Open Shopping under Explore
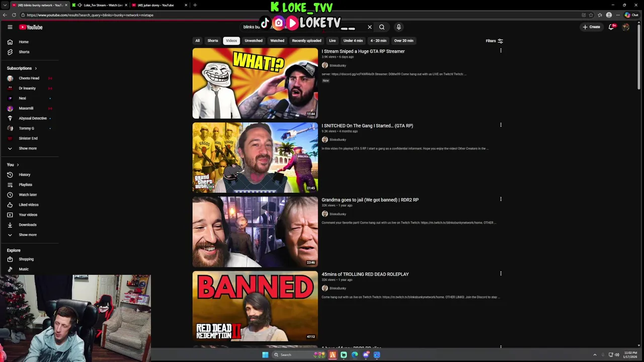This screenshot has width=644, height=362. pos(30,259)
